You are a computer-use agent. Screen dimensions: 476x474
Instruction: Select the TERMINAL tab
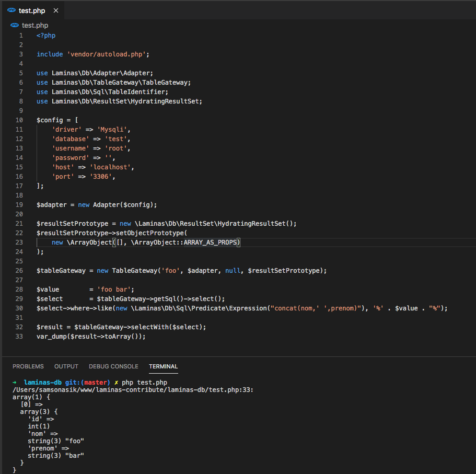[163, 366]
